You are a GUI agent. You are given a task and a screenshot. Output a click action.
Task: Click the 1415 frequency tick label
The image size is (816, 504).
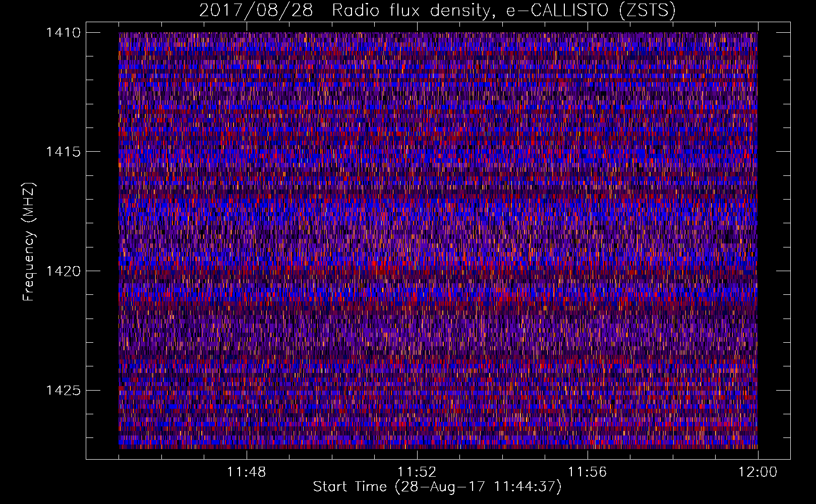pos(63,152)
